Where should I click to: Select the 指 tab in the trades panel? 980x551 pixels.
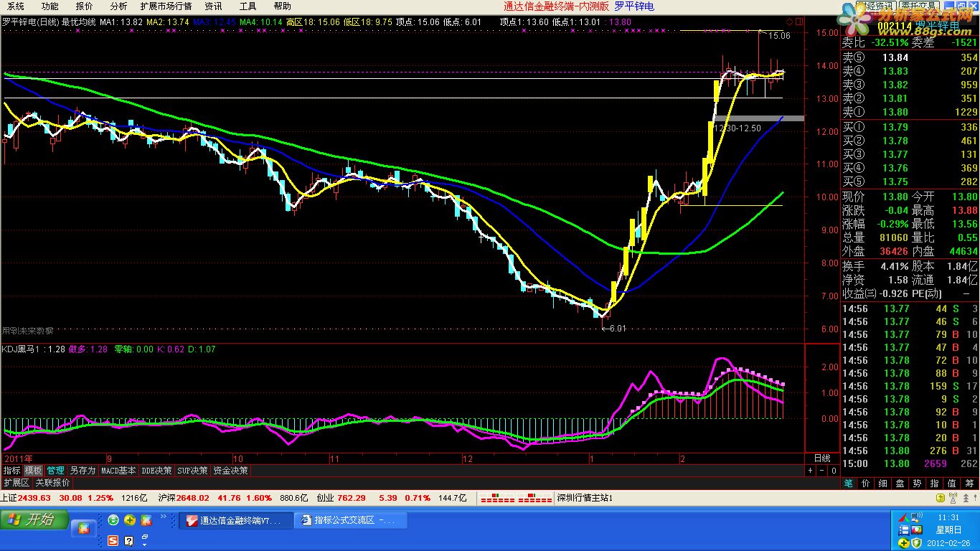[935, 484]
